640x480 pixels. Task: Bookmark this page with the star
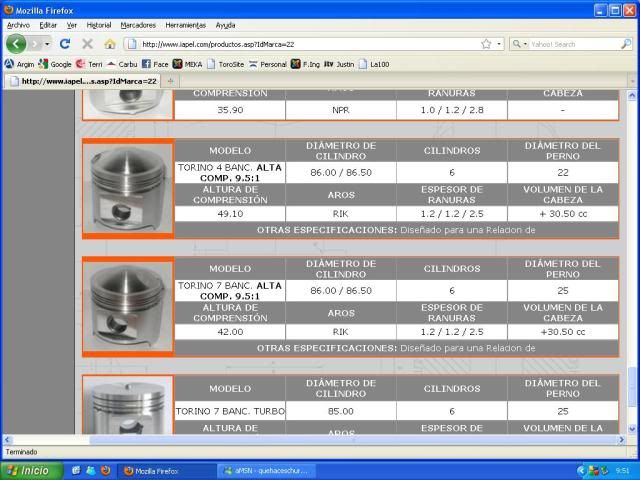(x=485, y=44)
